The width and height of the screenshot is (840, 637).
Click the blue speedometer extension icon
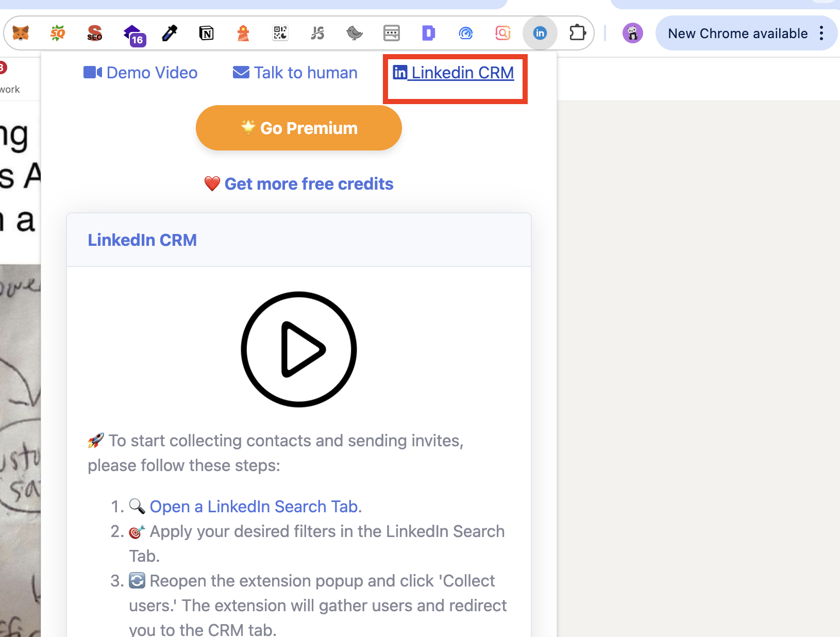[466, 33]
